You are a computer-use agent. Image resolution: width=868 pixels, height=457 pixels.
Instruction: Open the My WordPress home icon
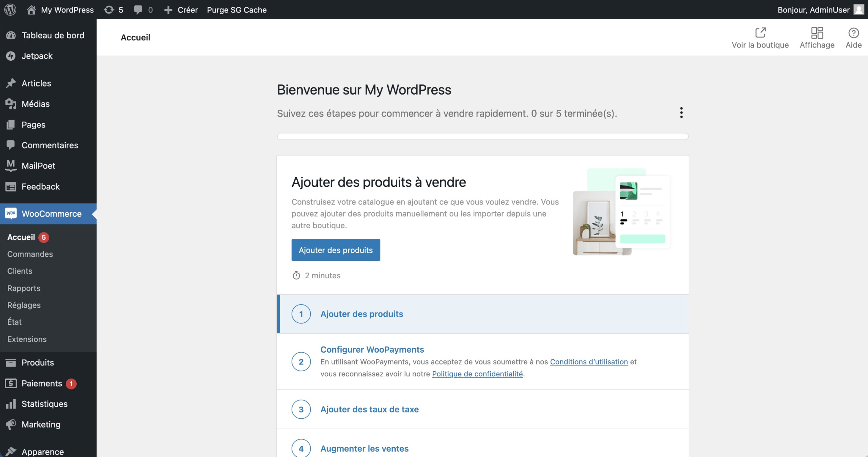pos(31,10)
